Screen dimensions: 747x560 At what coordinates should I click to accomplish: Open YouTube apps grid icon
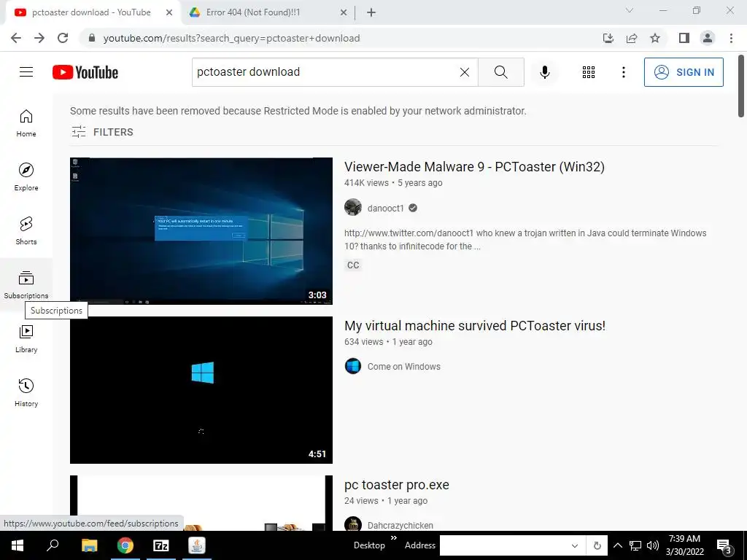589,72
